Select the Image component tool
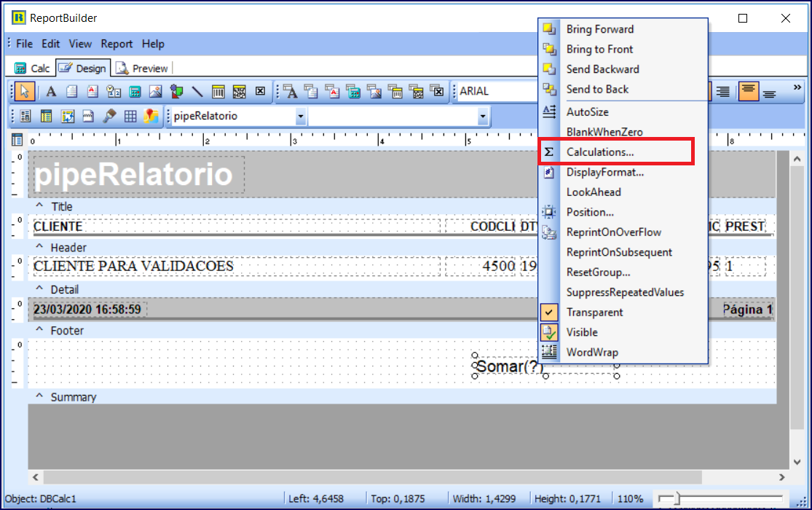 [x=155, y=92]
